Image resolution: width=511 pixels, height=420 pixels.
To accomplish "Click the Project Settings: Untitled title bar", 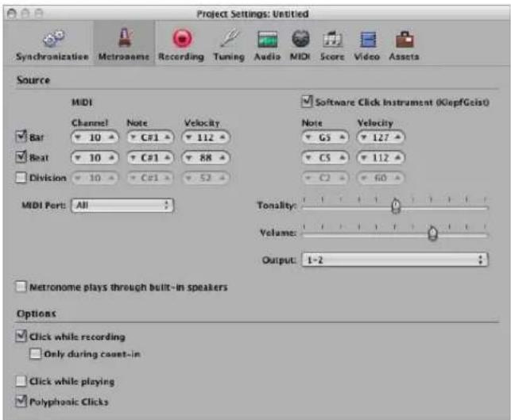I will click(253, 14).
